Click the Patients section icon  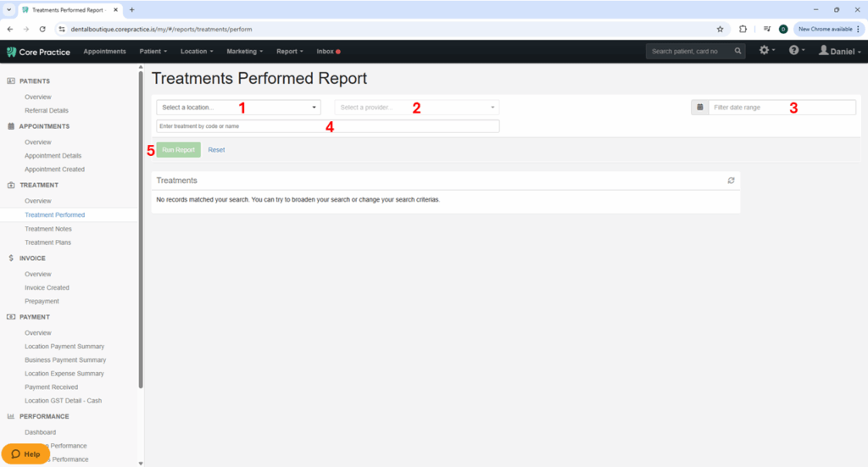[11, 81]
